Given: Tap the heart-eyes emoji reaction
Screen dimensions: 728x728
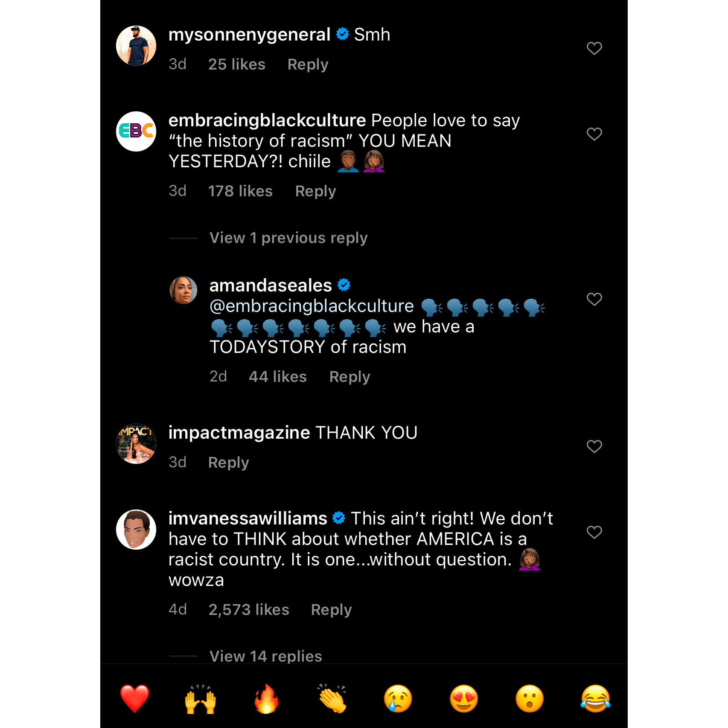Looking at the screenshot, I should (x=464, y=699).
